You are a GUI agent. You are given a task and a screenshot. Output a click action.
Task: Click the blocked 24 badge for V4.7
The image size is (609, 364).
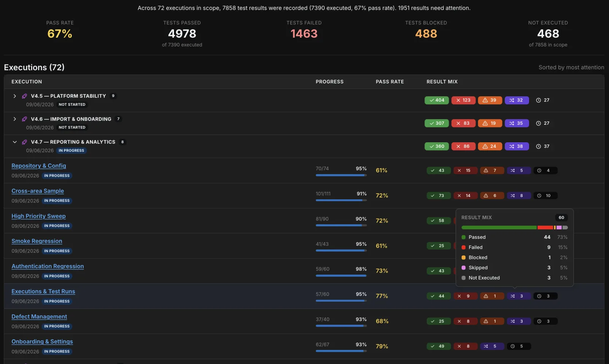(x=490, y=146)
